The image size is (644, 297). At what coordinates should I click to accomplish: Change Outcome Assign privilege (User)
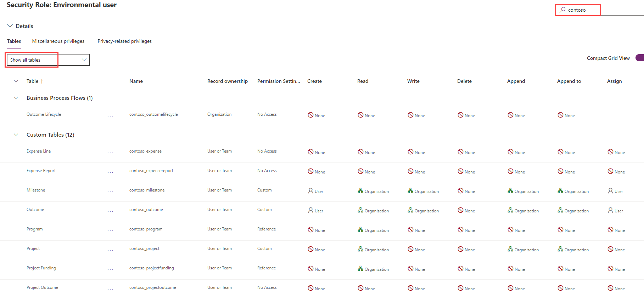click(615, 211)
